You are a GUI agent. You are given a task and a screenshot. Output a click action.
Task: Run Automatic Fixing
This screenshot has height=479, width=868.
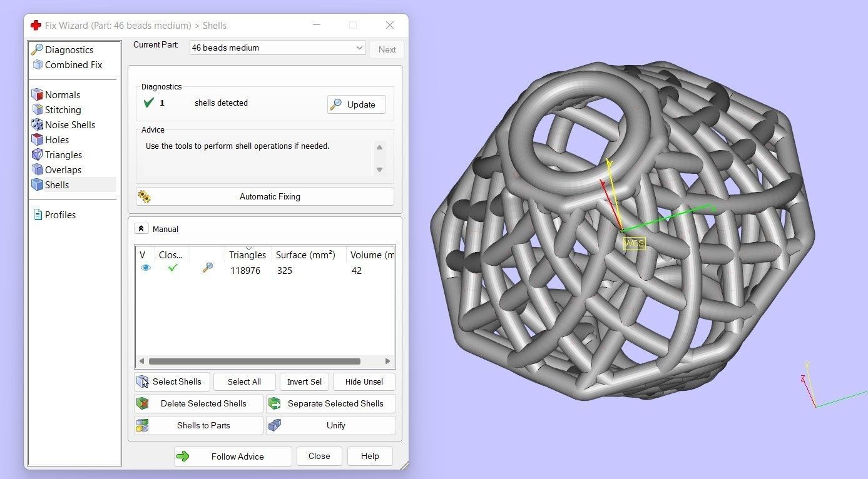265,196
